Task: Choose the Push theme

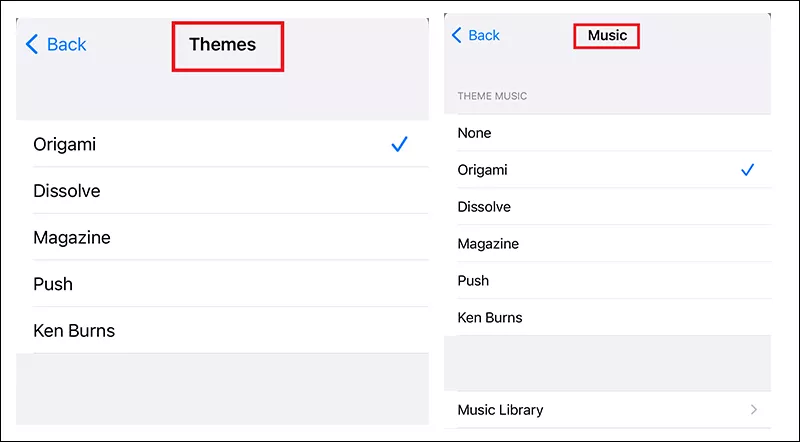Action: click(53, 284)
